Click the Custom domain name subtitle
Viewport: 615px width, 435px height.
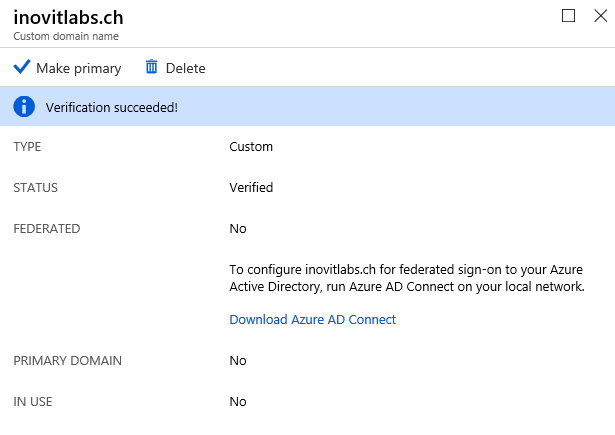pyautogui.click(x=66, y=36)
